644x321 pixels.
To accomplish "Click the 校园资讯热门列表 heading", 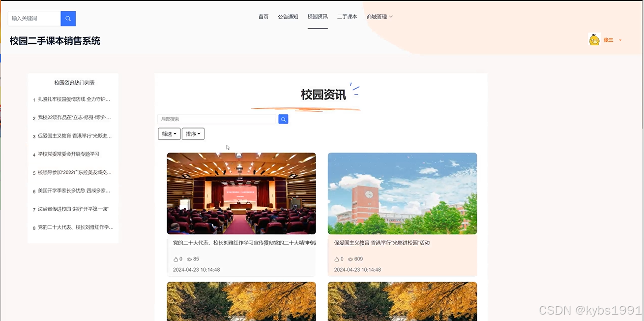I will (x=75, y=83).
